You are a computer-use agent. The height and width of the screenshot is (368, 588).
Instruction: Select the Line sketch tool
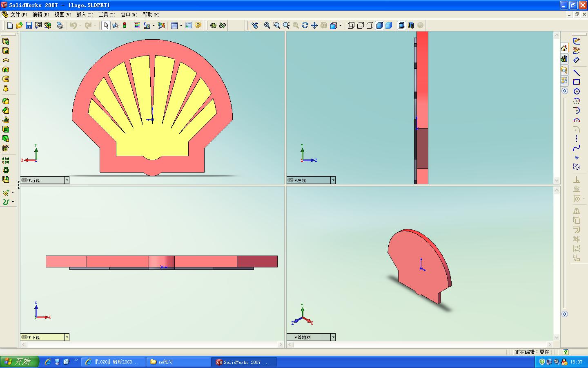coord(577,72)
